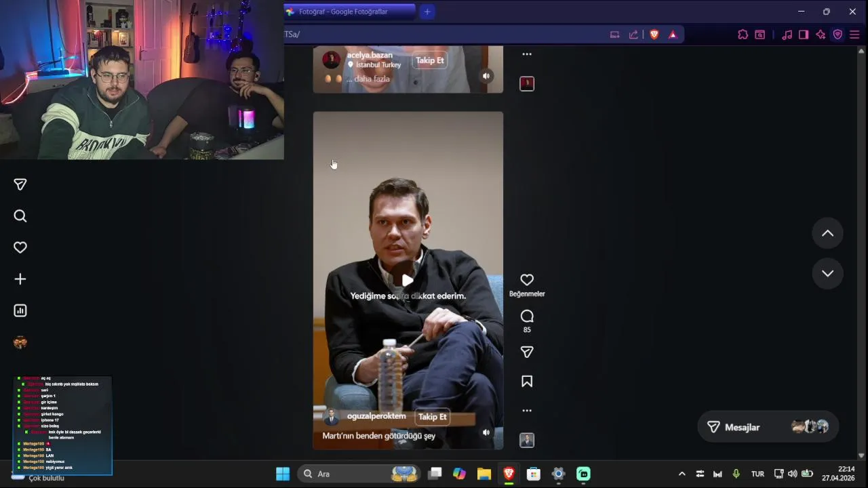Install app icon in address bar
Viewport: 868px width, 488px height.
(x=614, y=35)
